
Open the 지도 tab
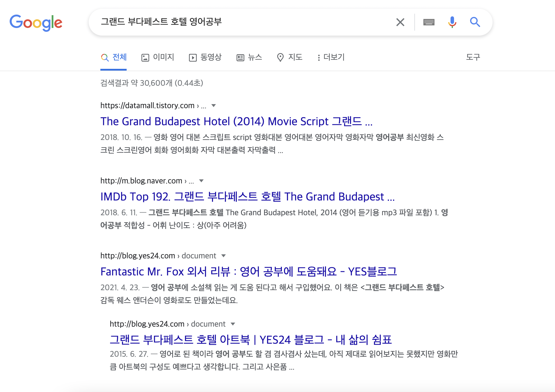point(289,57)
